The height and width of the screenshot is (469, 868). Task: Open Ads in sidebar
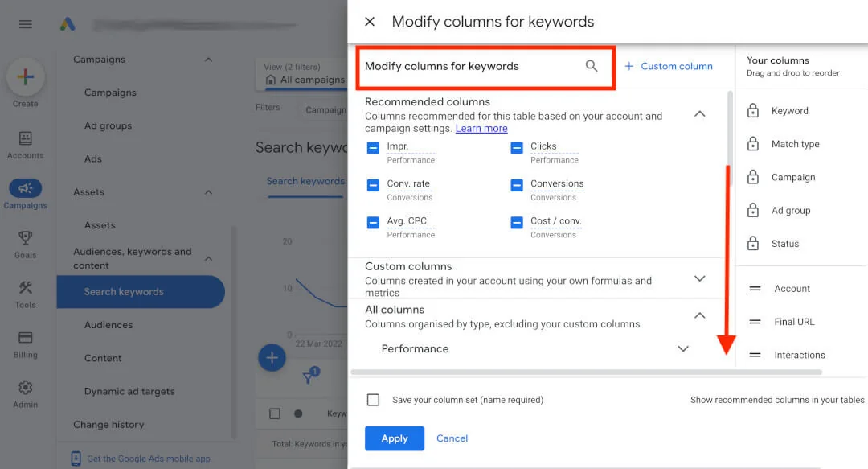[x=93, y=159]
